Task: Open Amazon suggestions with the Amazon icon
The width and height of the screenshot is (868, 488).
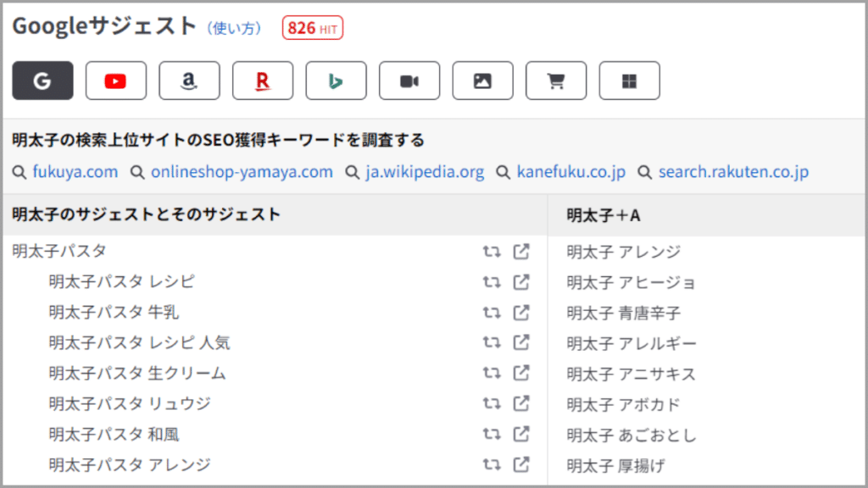Action: click(x=189, y=80)
